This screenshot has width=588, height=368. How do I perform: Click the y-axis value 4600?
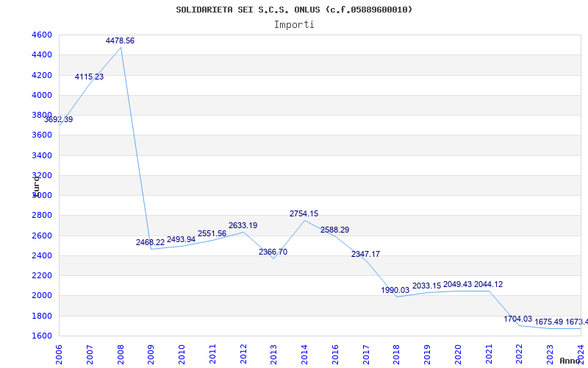(42, 35)
